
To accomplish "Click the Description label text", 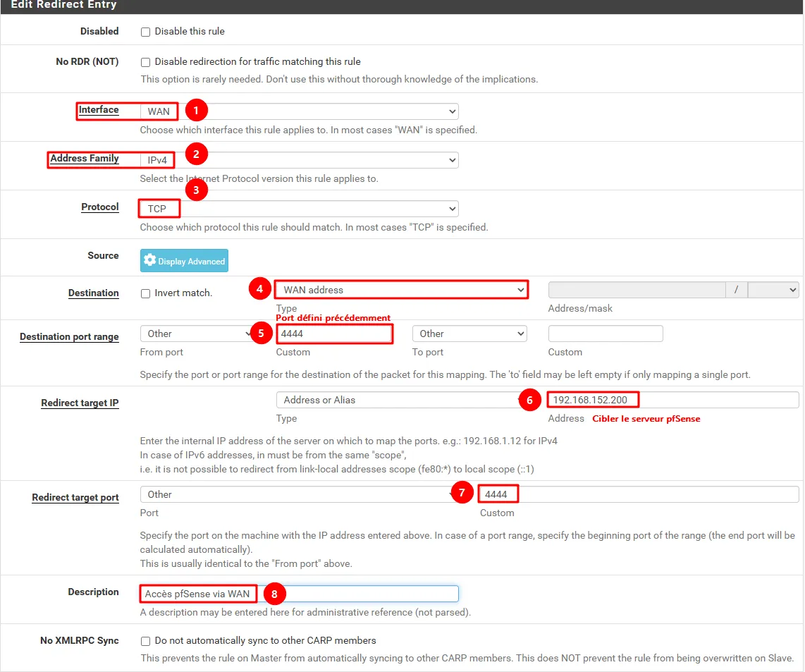I will (x=94, y=592).
